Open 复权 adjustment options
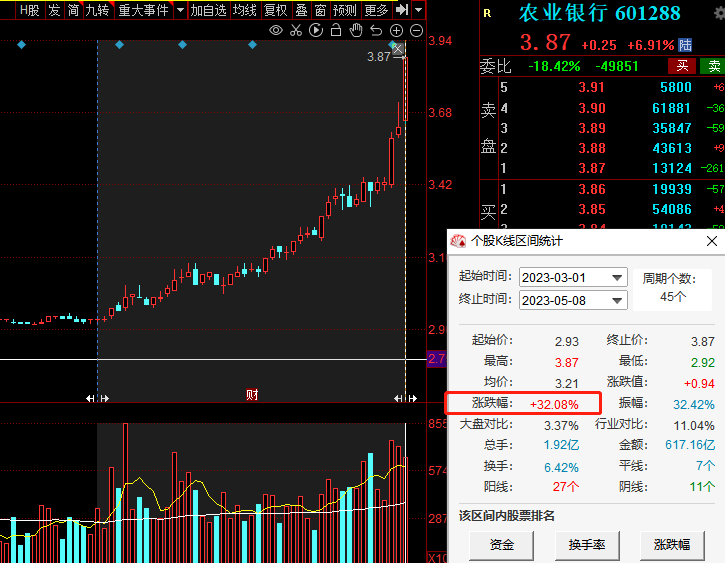Screen dimensions: 725x563 pos(275,10)
